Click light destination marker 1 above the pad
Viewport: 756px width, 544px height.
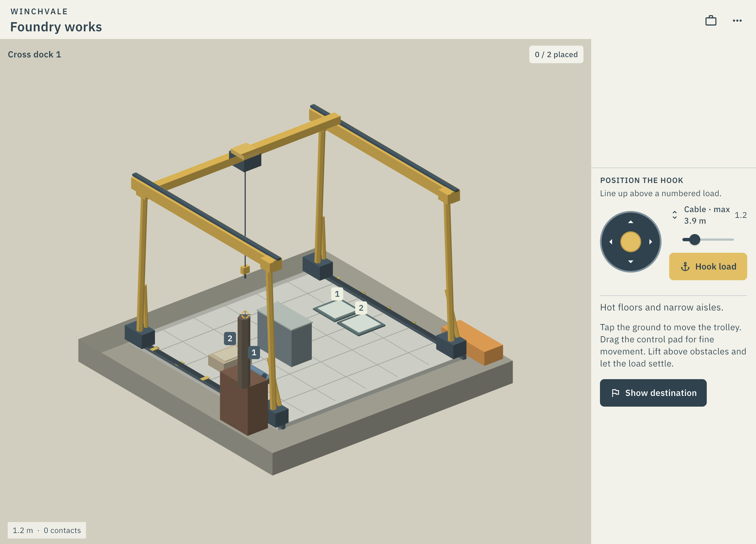tap(337, 294)
